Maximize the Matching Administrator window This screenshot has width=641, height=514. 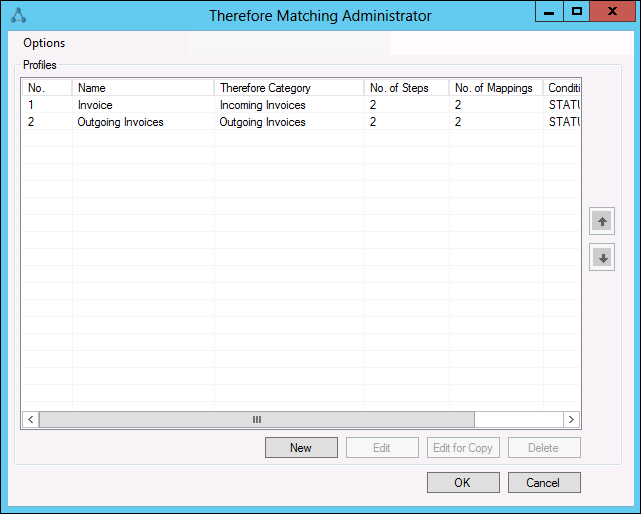576,11
